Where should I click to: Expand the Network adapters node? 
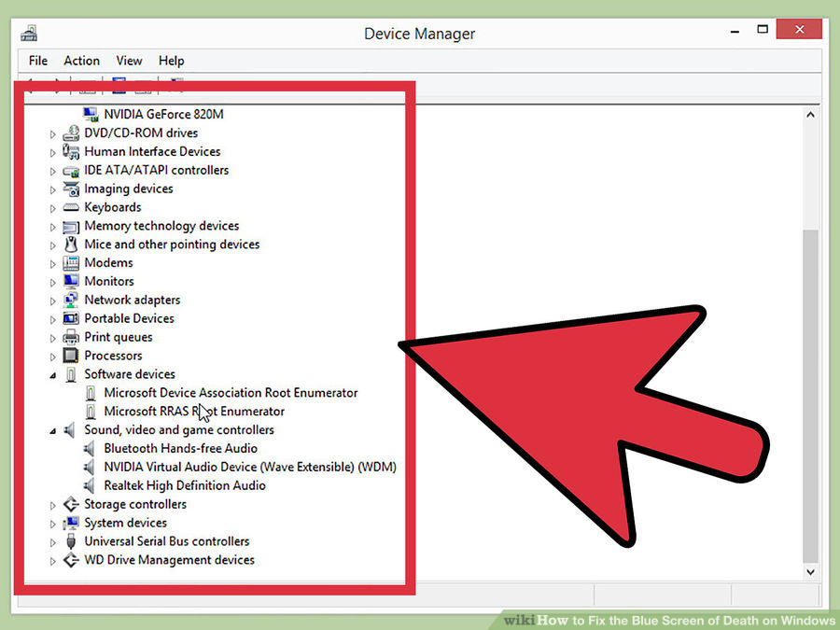point(52,301)
